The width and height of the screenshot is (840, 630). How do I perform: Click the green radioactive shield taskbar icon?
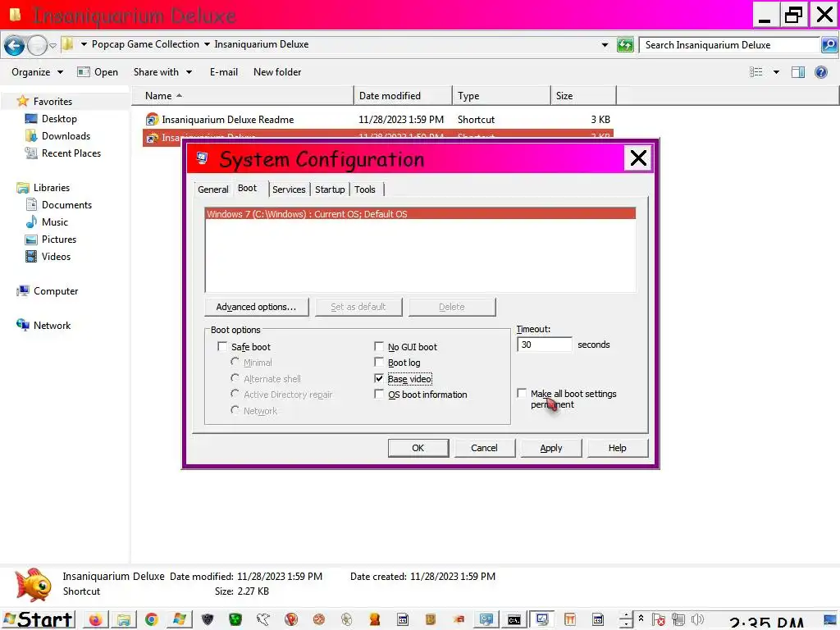point(235,620)
